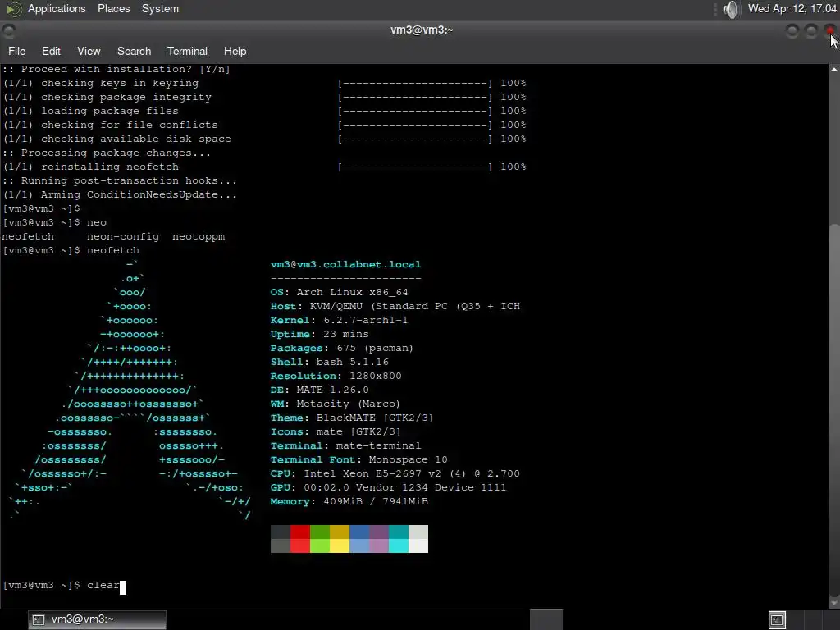This screenshot has height=630, width=840.
Task: Click the Terminal: mate-terminal line
Action: click(x=345, y=445)
